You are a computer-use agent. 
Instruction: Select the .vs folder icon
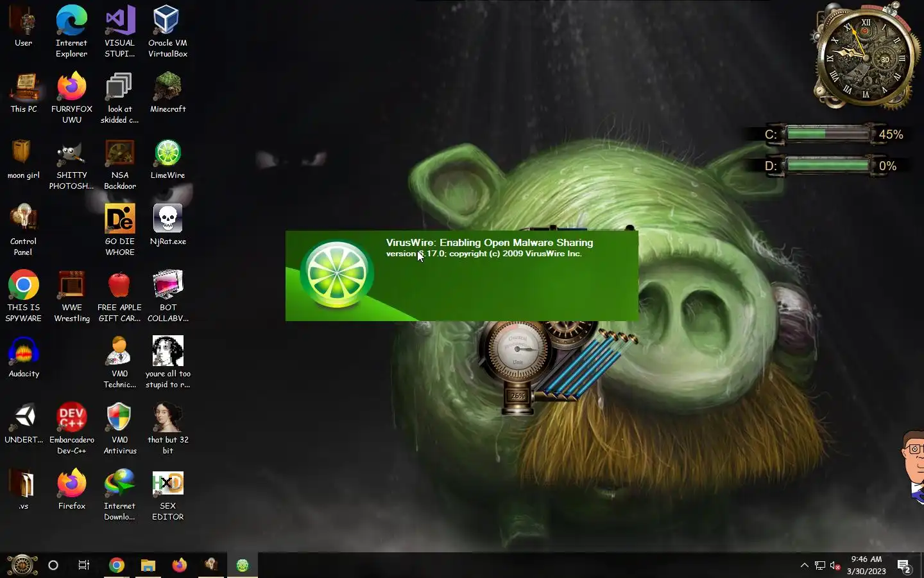[x=24, y=489]
